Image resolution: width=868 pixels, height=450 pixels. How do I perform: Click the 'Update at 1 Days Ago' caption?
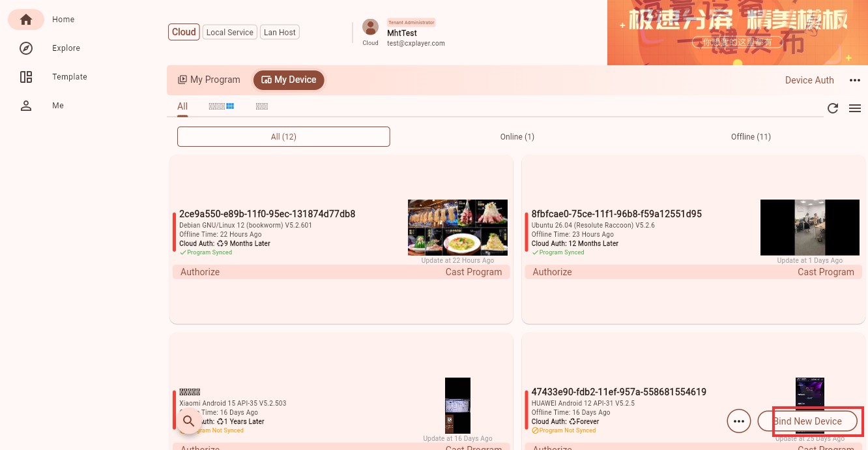click(x=810, y=260)
